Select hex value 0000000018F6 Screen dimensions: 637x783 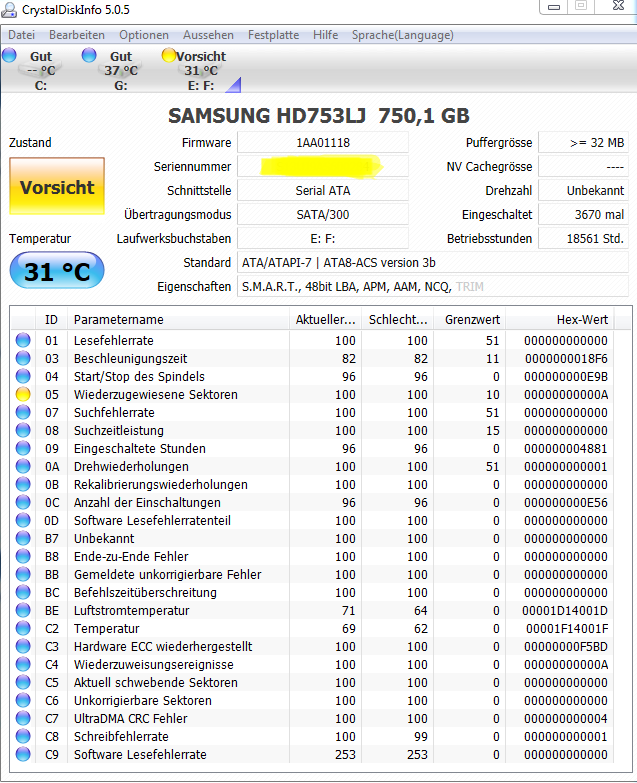tap(566, 359)
